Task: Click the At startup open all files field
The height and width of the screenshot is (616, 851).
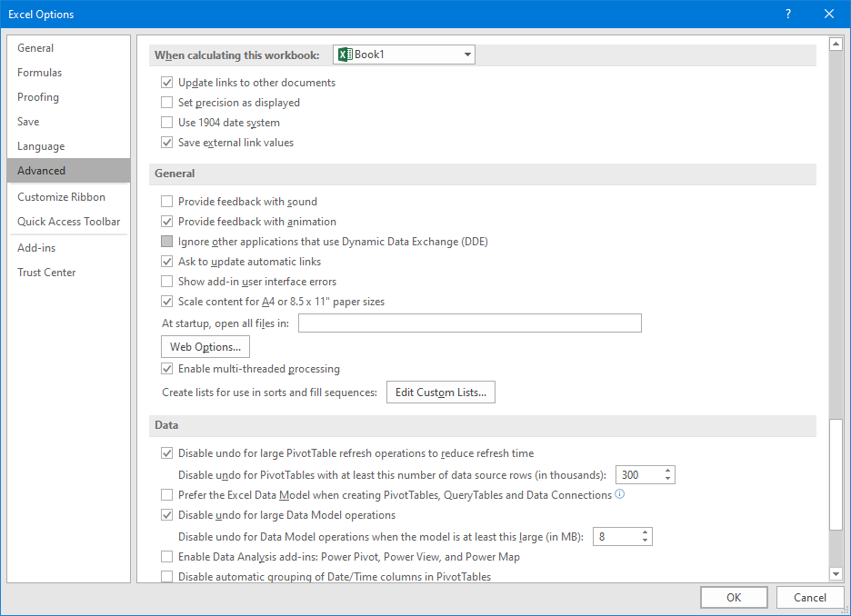Action: click(x=470, y=323)
